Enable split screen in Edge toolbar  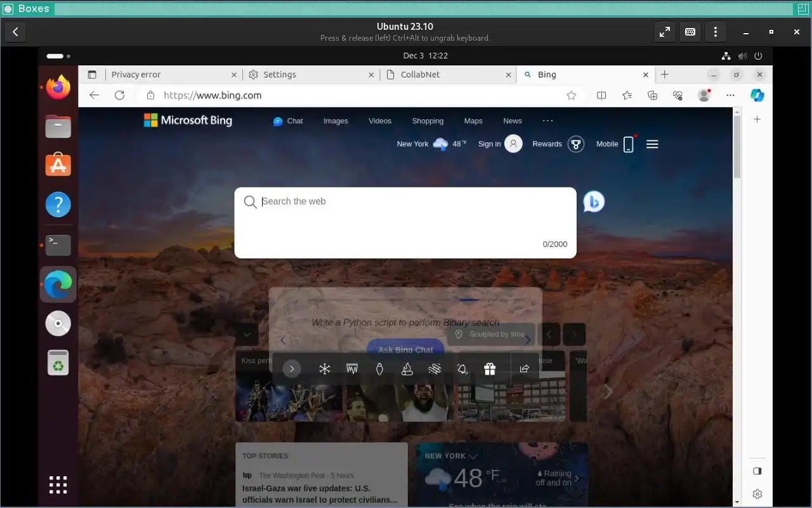pos(601,95)
